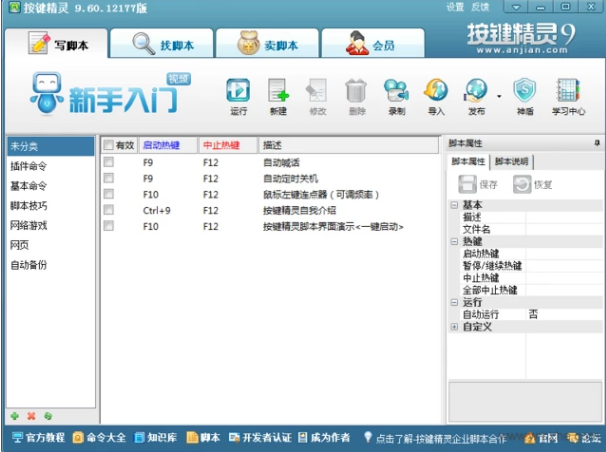Open 设置 in the title bar

(454, 7)
